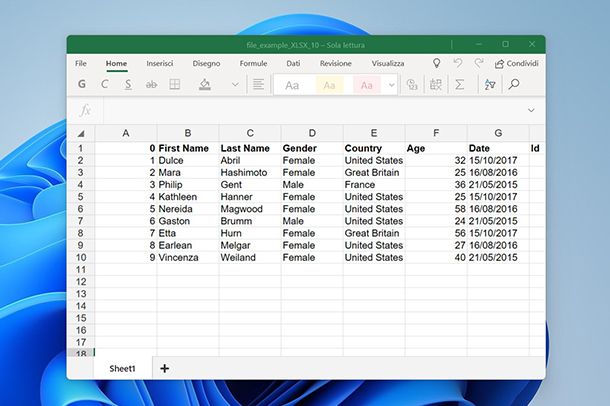Select the cell containing Vincenza

(188, 257)
